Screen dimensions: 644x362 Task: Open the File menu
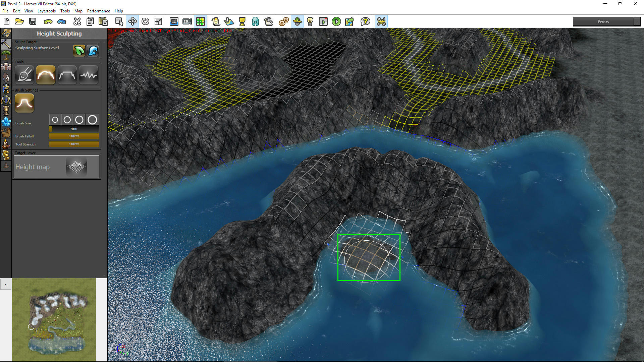click(x=5, y=11)
